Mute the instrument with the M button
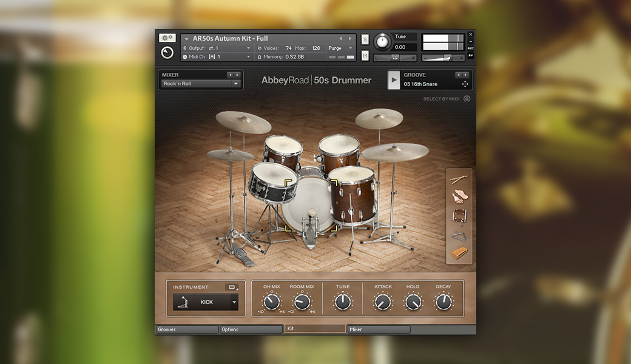 pyautogui.click(x=365, y=55)
